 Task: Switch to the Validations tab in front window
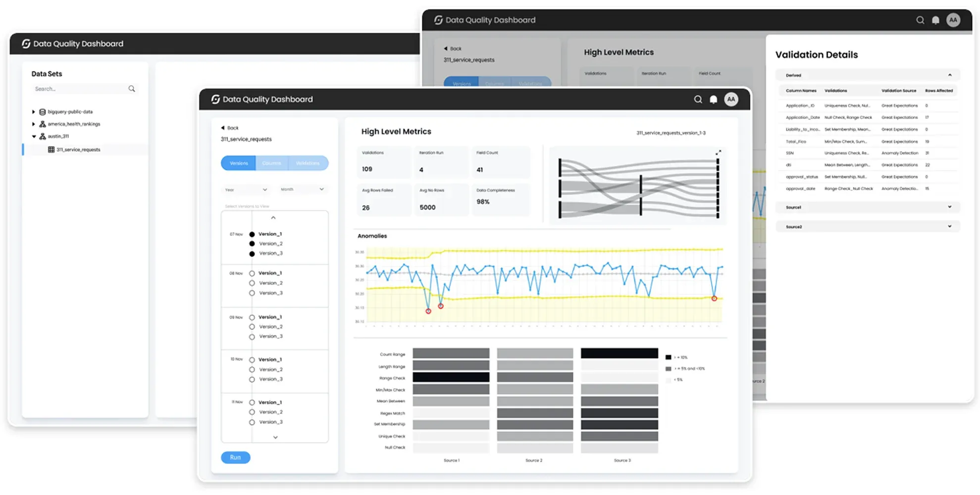pos(308,163)
